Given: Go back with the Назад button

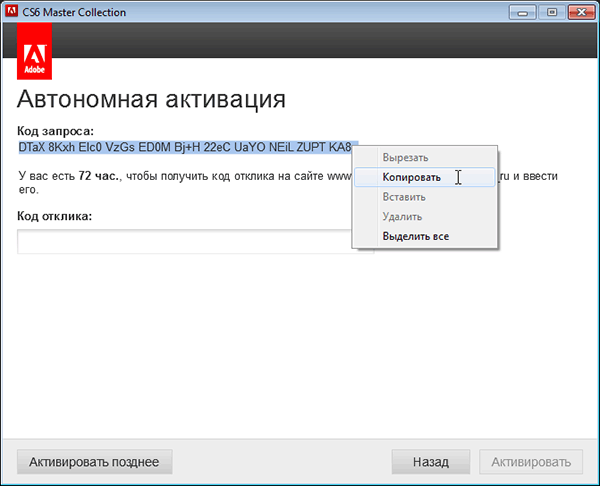Looking at the screenshot, I should (x=431, y=462).
